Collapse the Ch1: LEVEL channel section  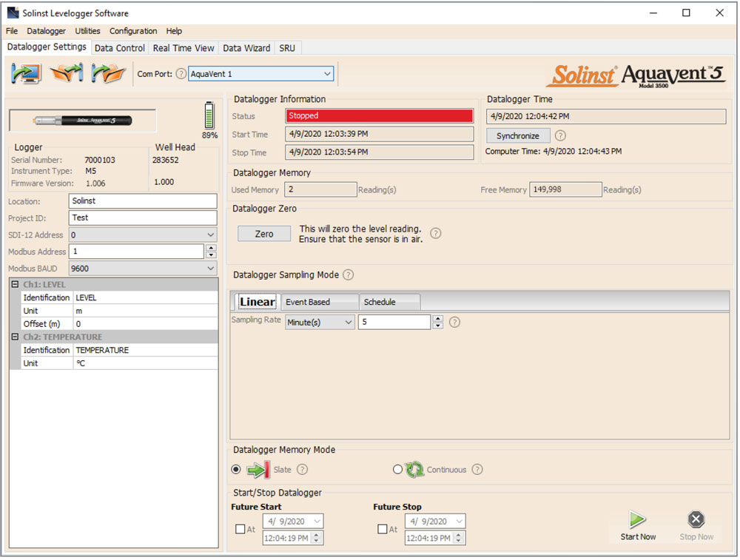(15, 284)
